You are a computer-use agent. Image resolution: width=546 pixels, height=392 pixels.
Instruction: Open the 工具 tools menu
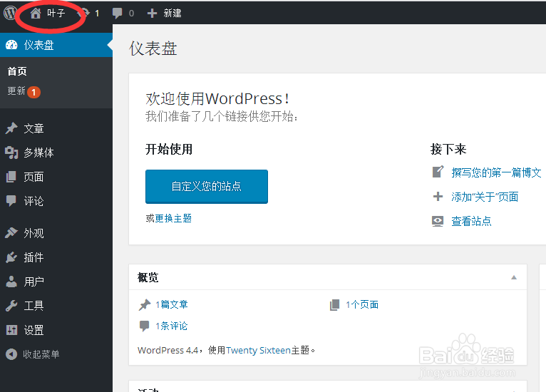coord(34,306)
